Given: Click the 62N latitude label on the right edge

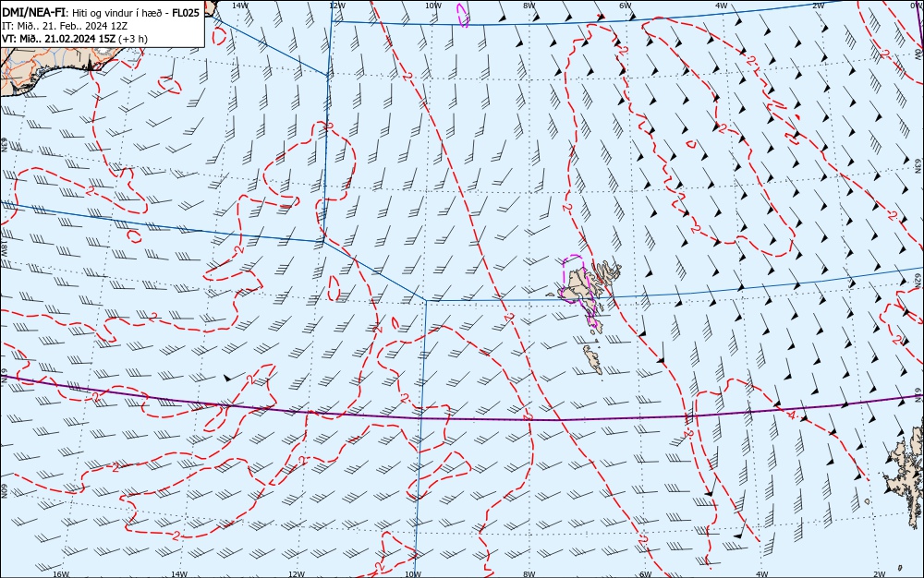Looking at the screenshot, I should click(x=918, y=282).
